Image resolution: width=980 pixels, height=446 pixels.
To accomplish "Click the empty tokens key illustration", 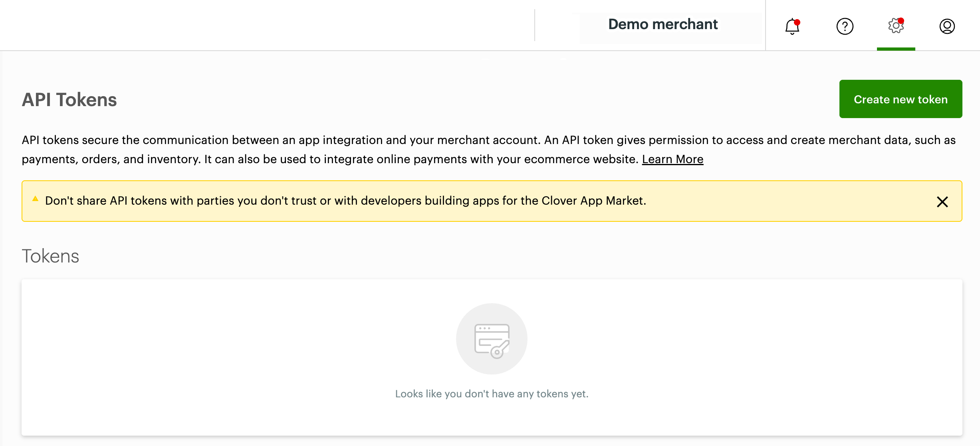I will [492, 339].
